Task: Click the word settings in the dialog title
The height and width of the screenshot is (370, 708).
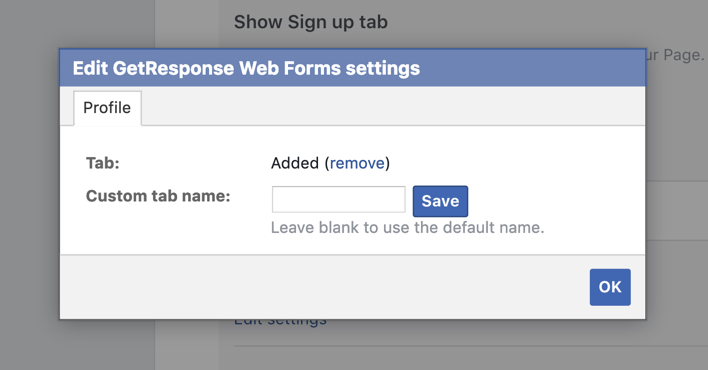Action: pos(383,69)
